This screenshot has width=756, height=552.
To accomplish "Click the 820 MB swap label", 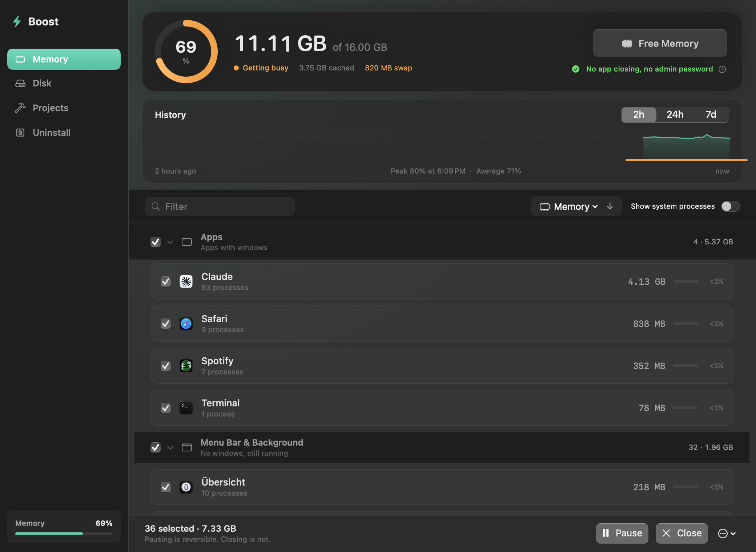I will 388,68.
